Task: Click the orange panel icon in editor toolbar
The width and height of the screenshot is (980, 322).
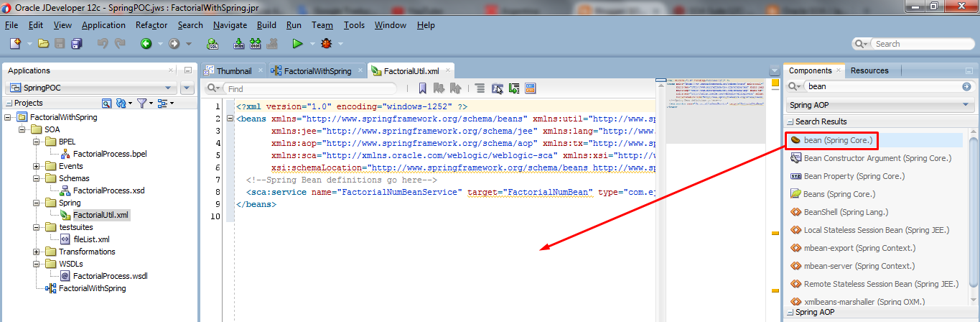Action: [x=531, y=88]
